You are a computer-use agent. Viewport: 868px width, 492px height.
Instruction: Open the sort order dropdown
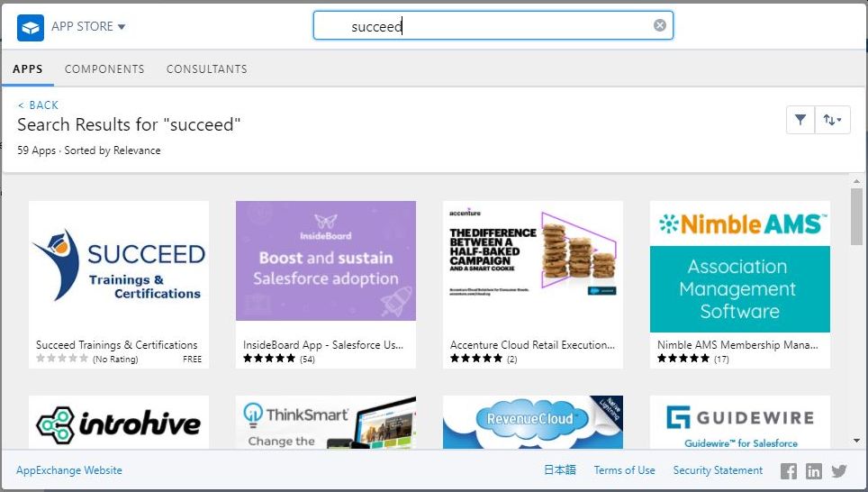(832, 120)
